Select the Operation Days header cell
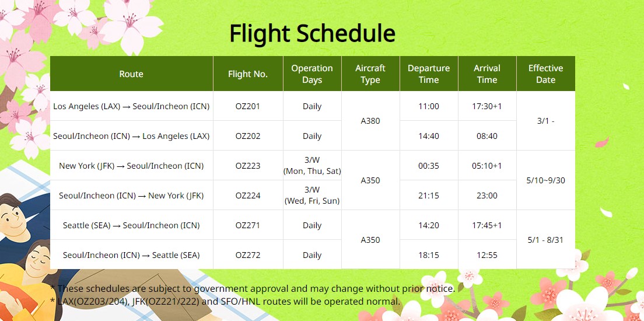The image size is (644, 321). tap(312, 74)
